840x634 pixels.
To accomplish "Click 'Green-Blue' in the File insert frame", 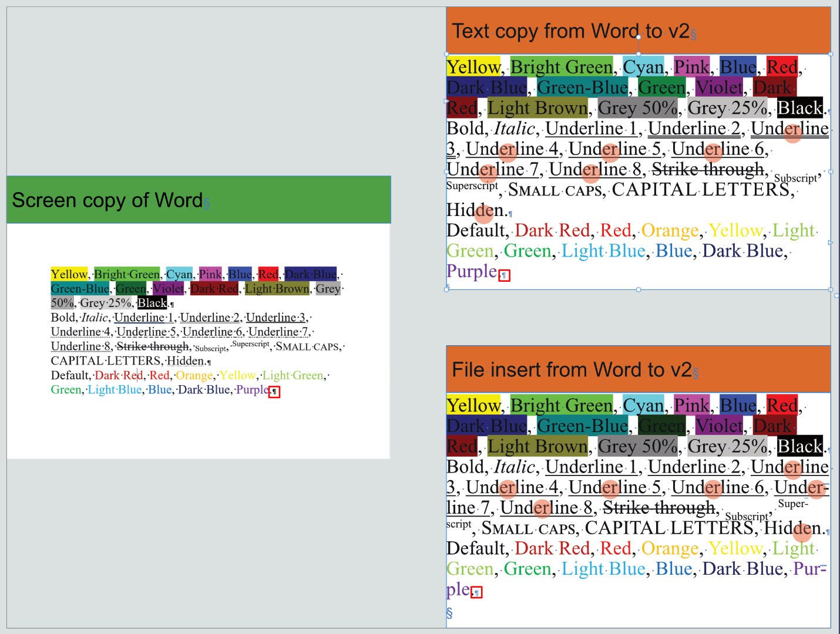I will pyautogui.click(x=582, y=426).
